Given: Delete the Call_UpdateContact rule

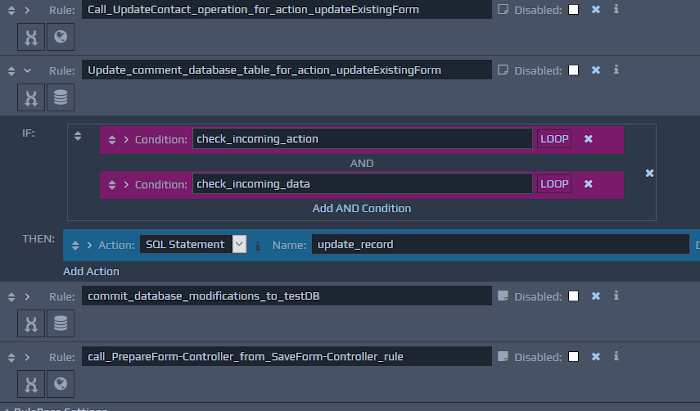Looking at the screenshot, I should pos(596,9).
